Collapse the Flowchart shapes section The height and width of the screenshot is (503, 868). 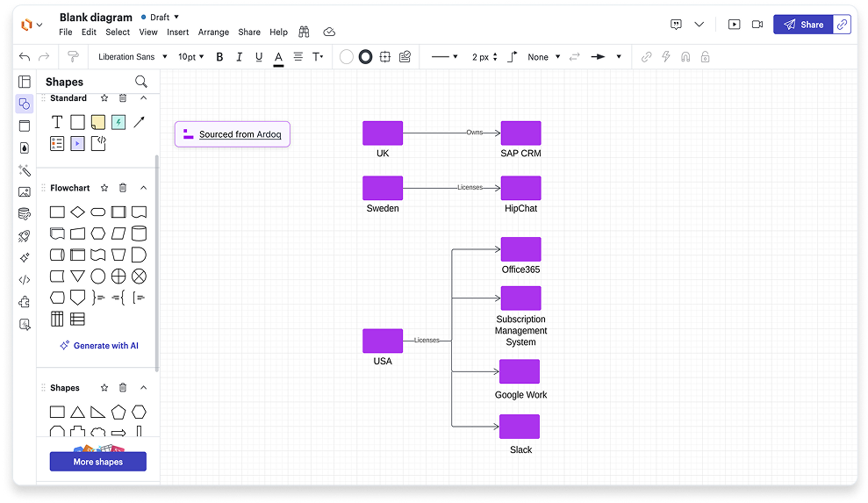click(x=144, y=188)
